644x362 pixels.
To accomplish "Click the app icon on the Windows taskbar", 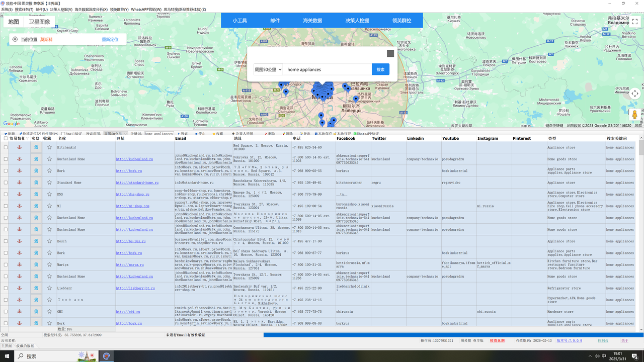I will tap(107, 356).
